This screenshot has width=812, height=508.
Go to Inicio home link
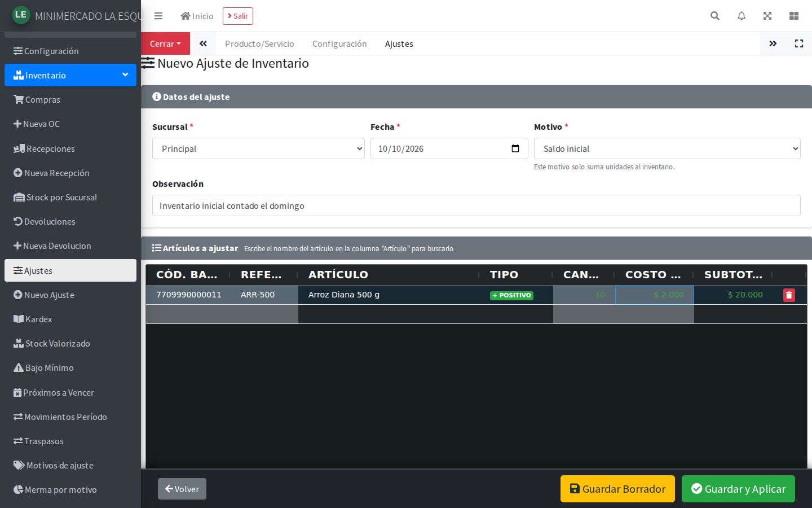197,16
